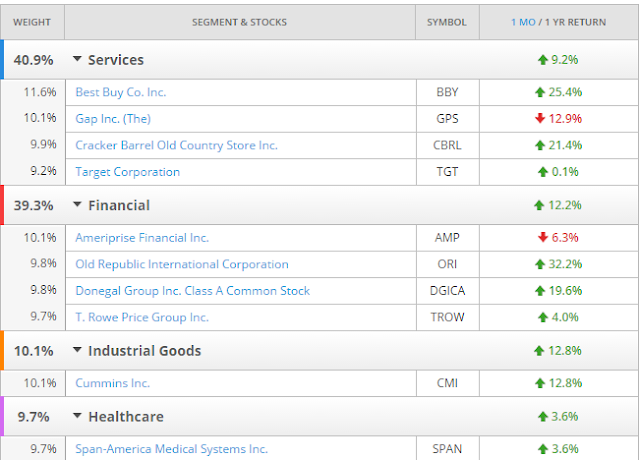Click T. Rowe Price's 9.7% weight
The width and height of the screenshot is (640, 460).
click(x=43, y=316)
